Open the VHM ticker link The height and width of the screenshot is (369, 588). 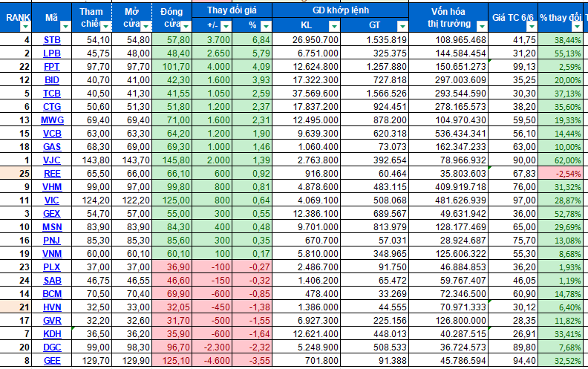pos(52,187)
